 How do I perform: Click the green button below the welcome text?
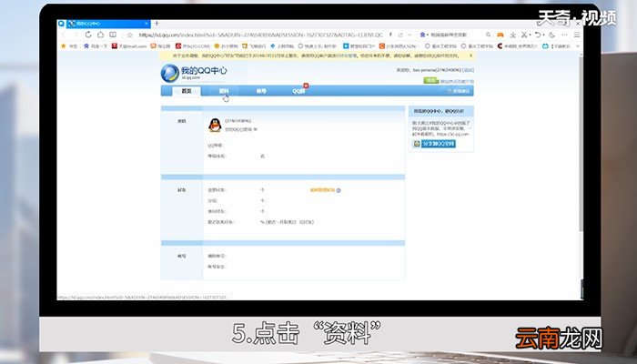(x=431, y=80)
